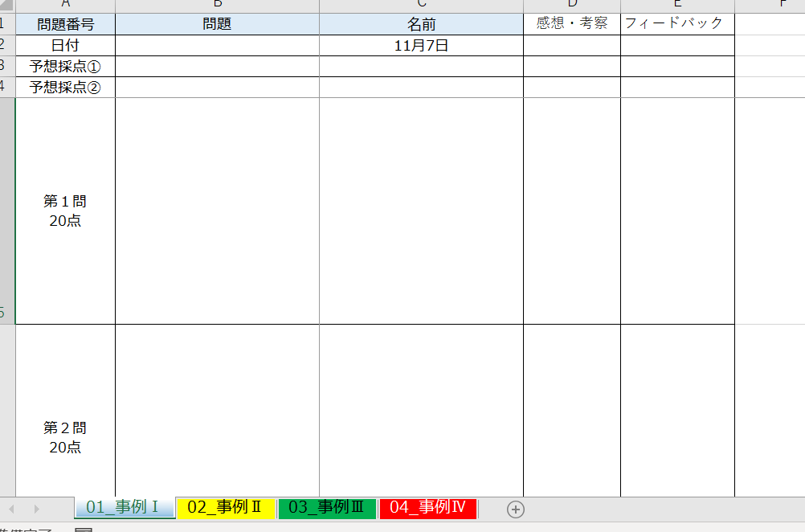
Task: Select the 予想採点① cell
Action: point(65,66)
